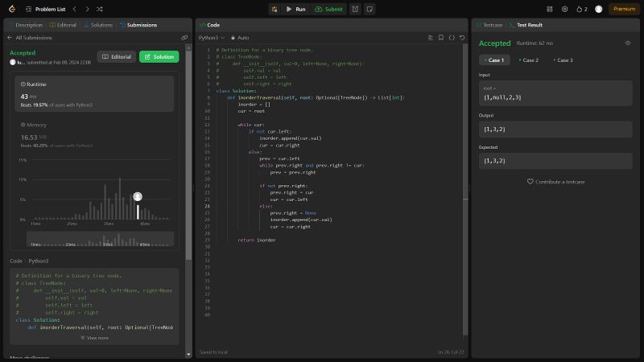Go to the next problem arrow

click(x=85, y=9)
